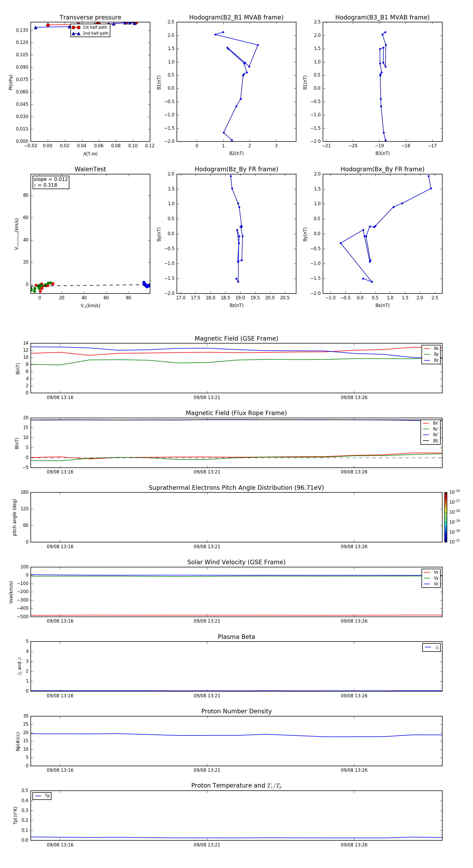This screenshot has height=868, width=473.
Task: Click the 'Magnetic Field (Flux Rope Frame)' title
Action: [236, 413]
